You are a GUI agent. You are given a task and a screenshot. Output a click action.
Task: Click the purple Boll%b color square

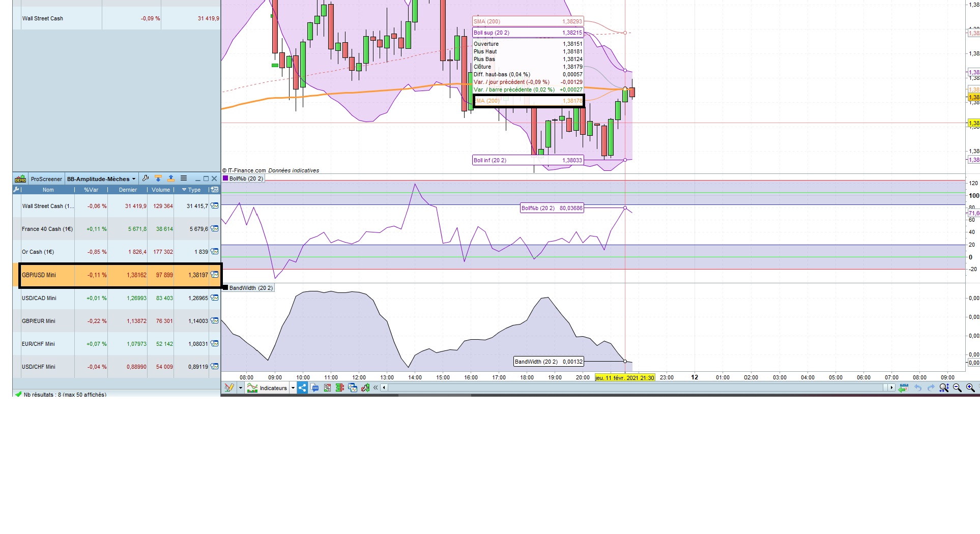pos(225,178)
